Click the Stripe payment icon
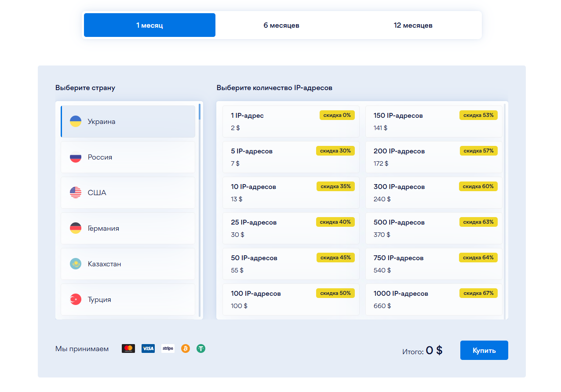 [168, 348]
